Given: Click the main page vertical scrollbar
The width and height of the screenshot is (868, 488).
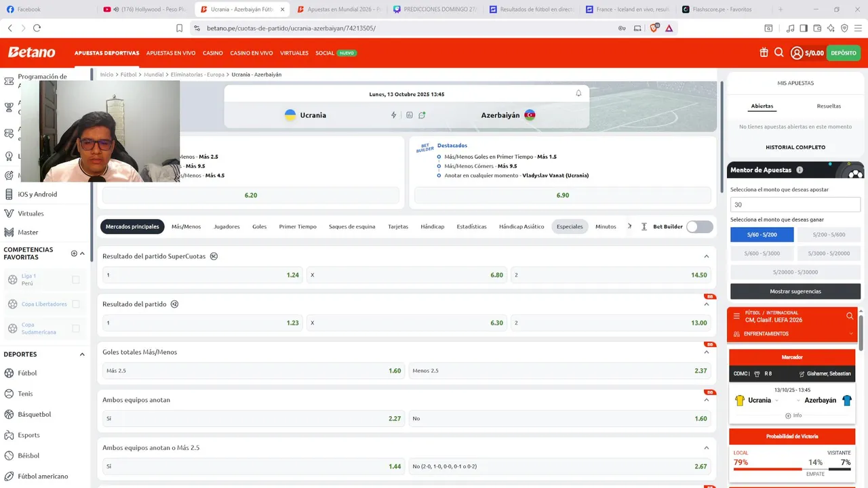Looking at the screenshot, I should point(722,136).
